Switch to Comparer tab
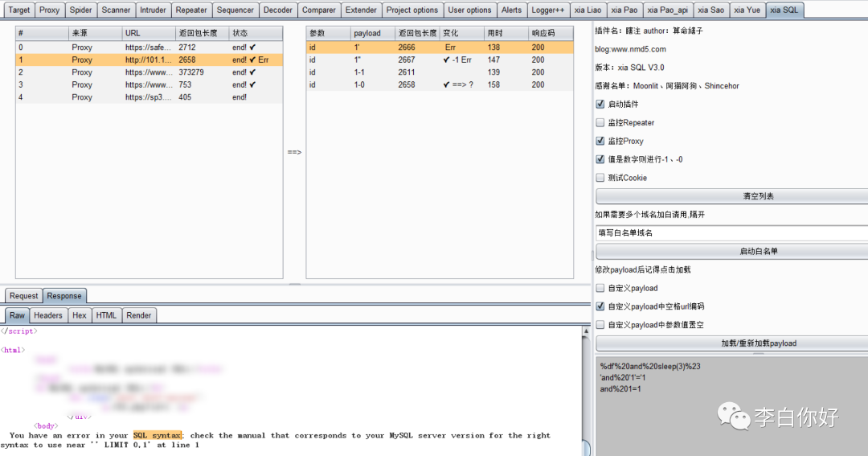Viewport: 868px width, 456px height. coord(319,10)
